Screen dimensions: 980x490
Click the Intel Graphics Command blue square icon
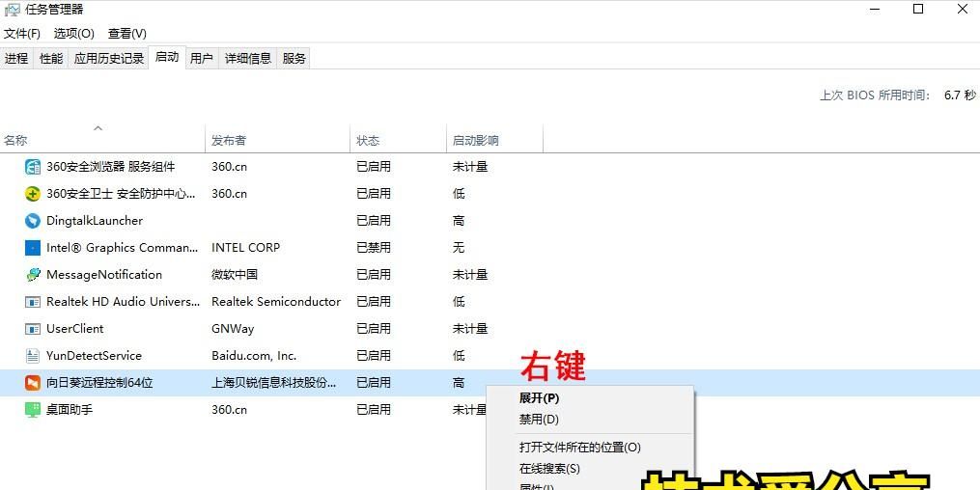tap(33, 248)
